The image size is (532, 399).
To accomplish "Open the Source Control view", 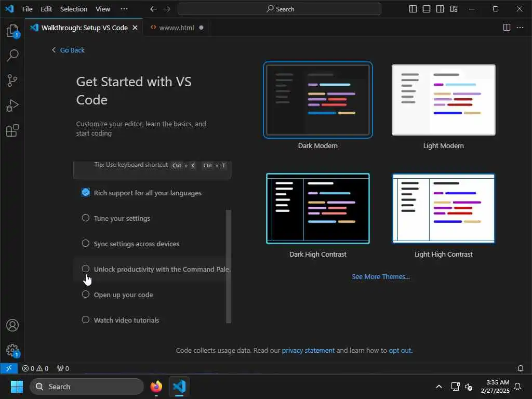I will point(12,81).
